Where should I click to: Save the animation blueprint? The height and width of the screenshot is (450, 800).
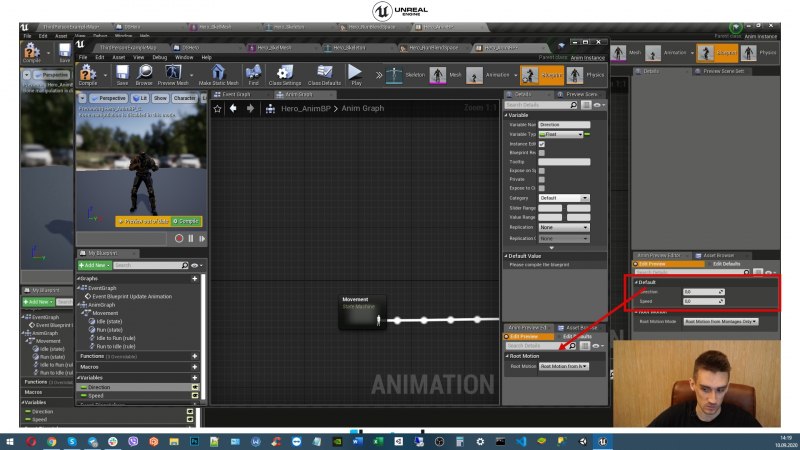(122, 75)
